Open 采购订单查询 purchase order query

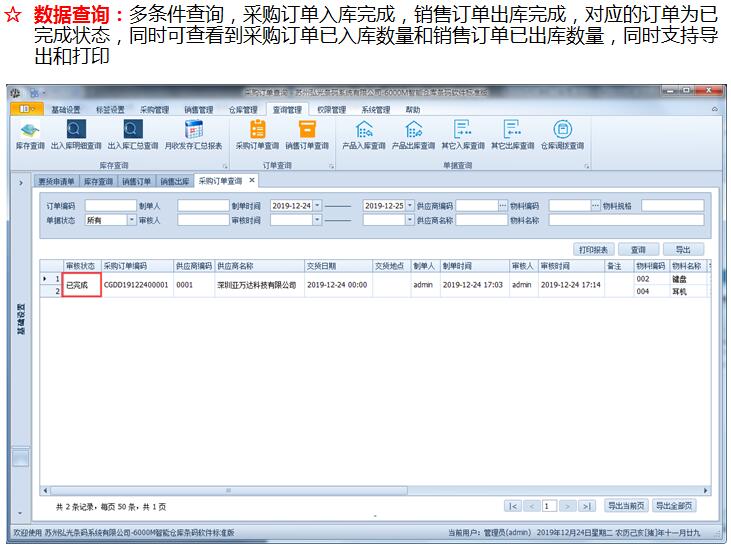coord(257,135)
